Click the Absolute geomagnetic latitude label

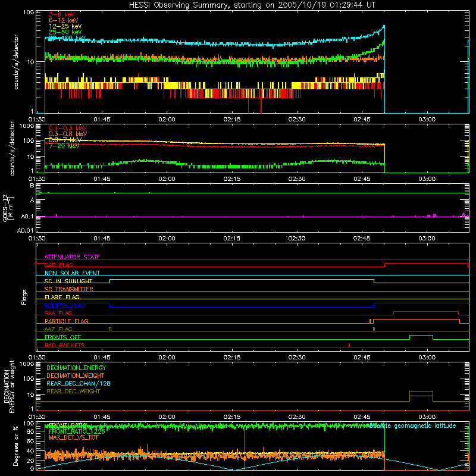click(x=411, y=425)
